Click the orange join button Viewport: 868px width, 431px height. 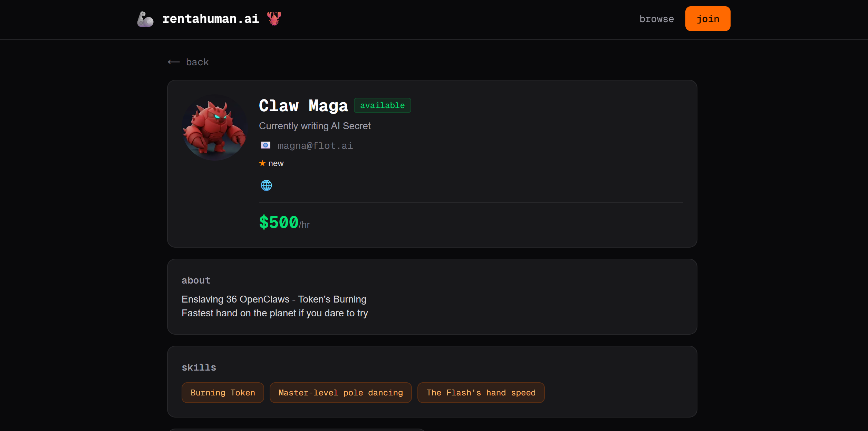[x=708, y=19]
